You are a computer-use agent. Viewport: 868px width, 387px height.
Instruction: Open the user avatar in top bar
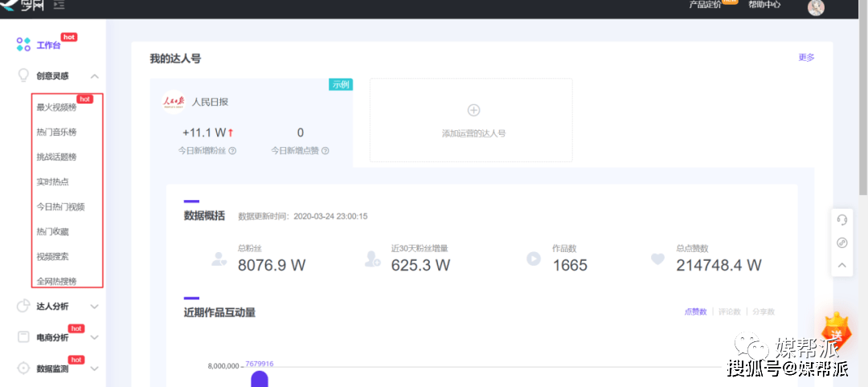pyautogui.click(x=816, y=7)
